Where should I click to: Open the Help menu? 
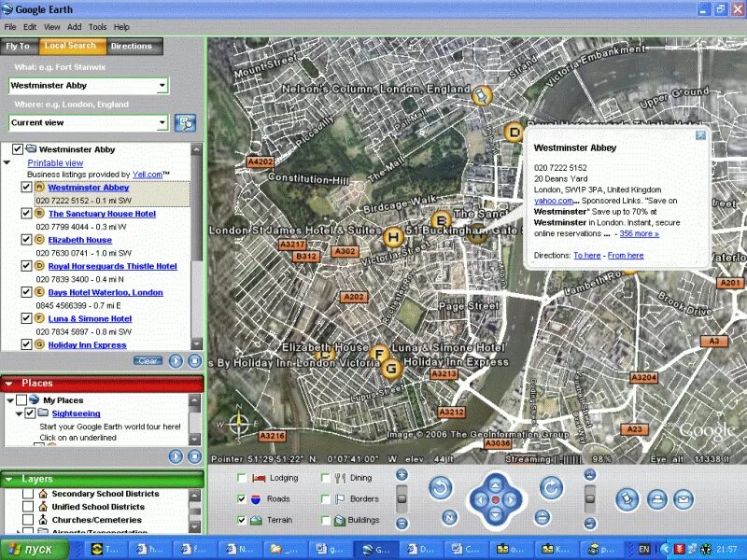[x=121, y=27]
